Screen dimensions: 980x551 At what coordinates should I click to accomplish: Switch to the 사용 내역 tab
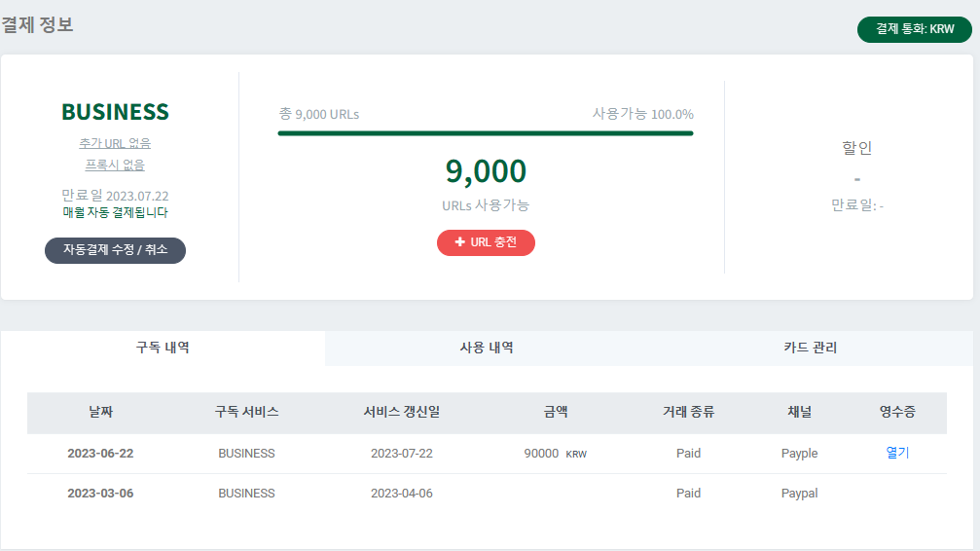tap(487, 348)
